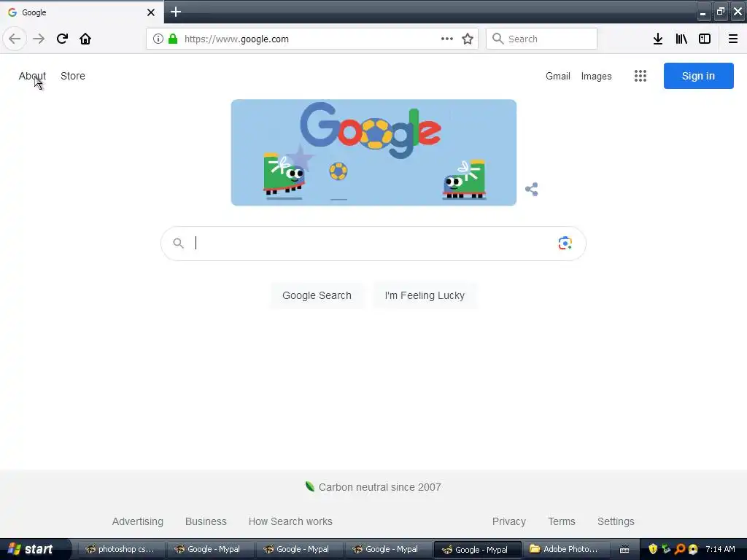Go back using the browser back arrow
The image size is (747, 560).
[15, 39]
